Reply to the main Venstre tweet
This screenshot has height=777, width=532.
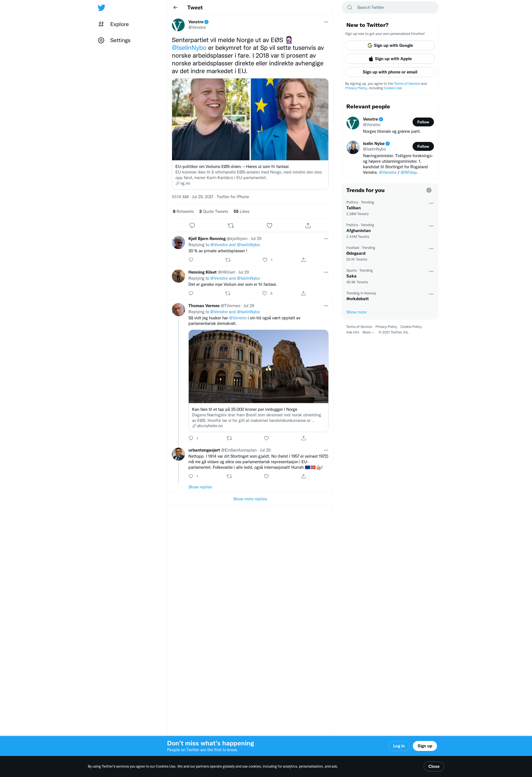click(192, 225)
